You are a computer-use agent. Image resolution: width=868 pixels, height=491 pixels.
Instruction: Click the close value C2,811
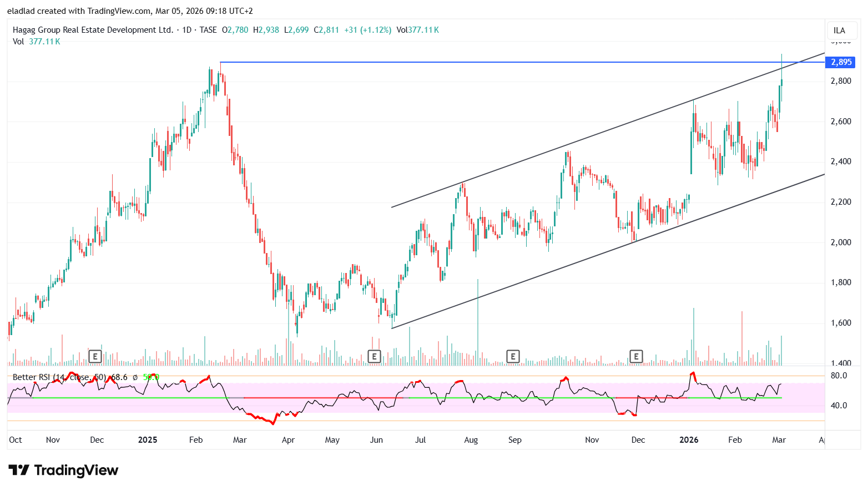(326, 30)
